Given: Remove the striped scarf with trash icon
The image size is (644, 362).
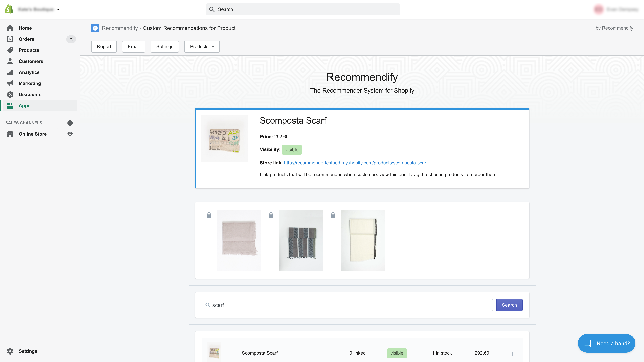Looking at the screenshot, I should coord(271,215).
